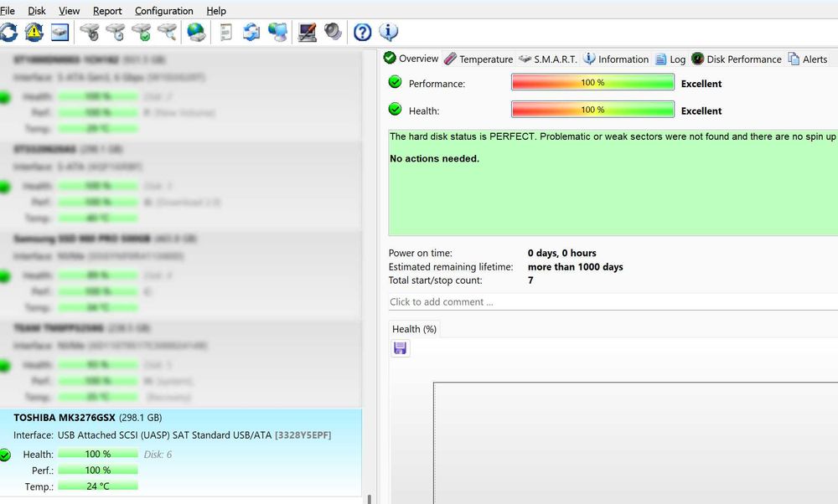Switch to the Temperature tab

[478, 59]
